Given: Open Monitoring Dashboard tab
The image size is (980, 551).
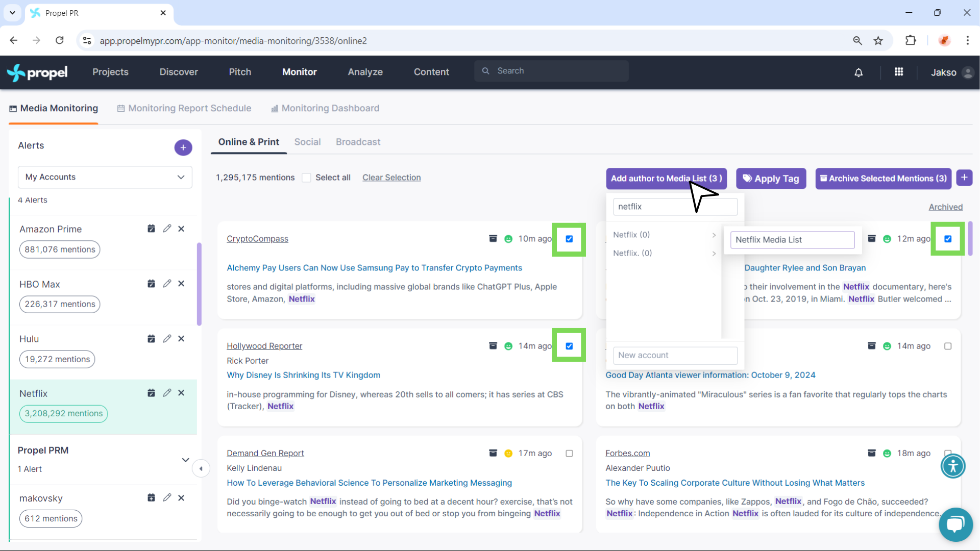Looking at the screenshot, I should pos(325,108).
